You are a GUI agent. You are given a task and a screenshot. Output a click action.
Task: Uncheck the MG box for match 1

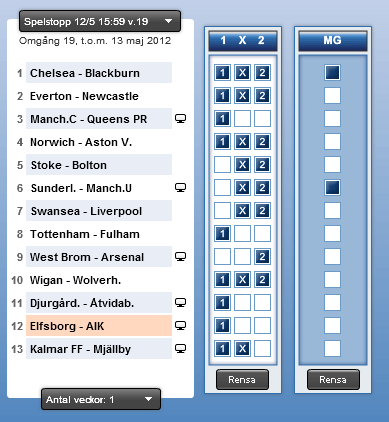tap(332, 73)
